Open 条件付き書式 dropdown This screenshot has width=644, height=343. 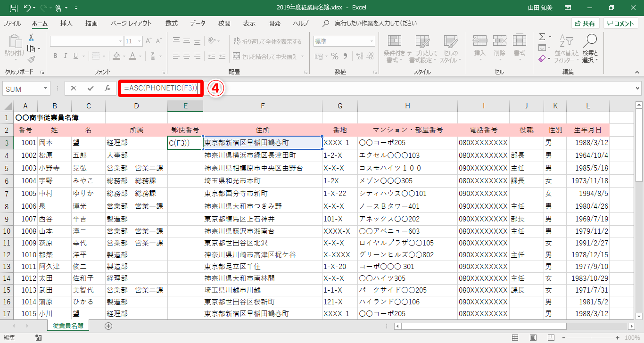[x=395, y=49]
